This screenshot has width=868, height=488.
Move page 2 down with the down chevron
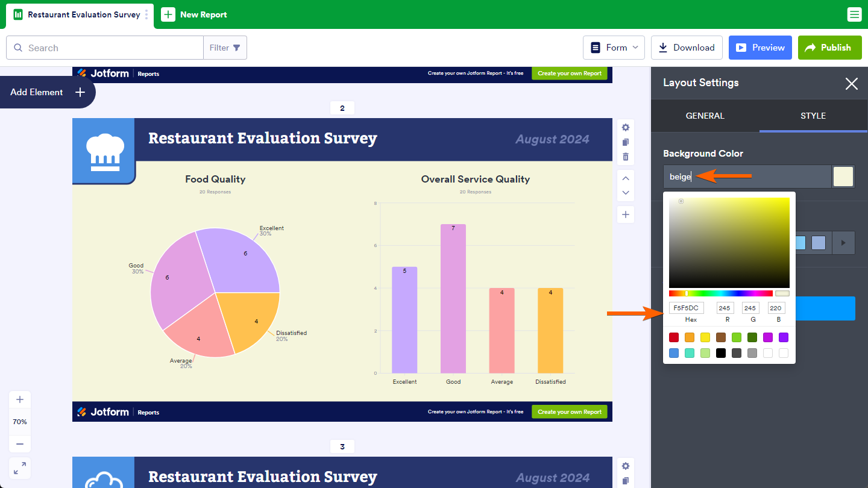click(626, 193)
